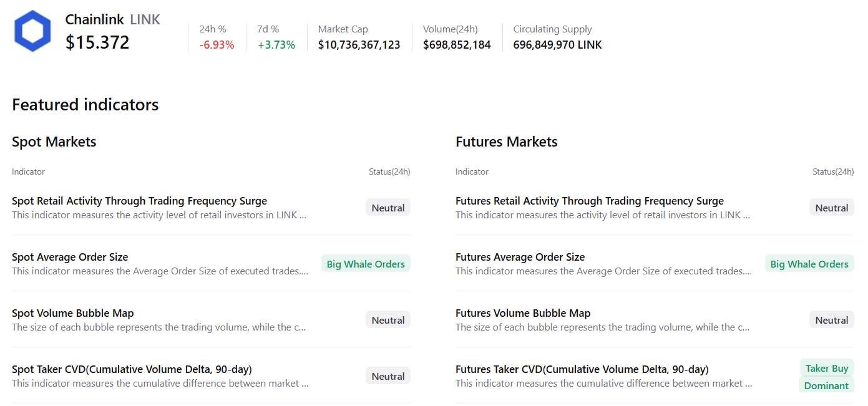Select the Futures Markets section heading
Image resolution: width=868 pixels, height=406 pixels.
506,142
